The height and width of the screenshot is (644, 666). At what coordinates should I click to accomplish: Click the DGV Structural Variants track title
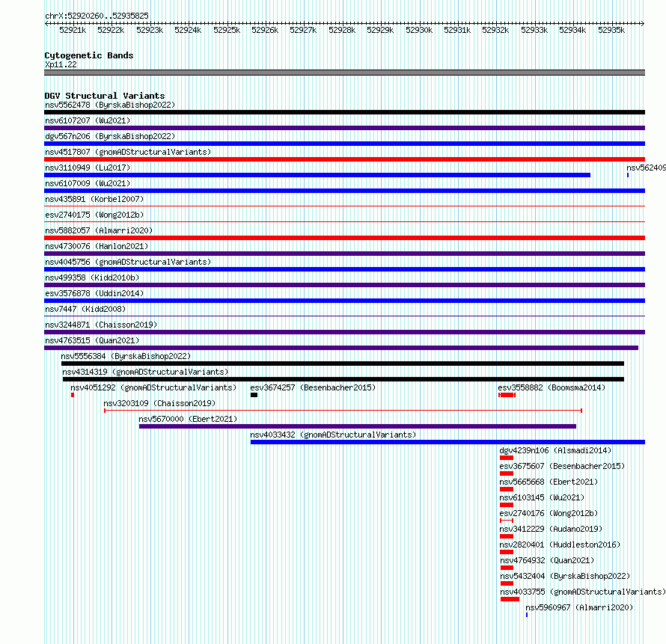click(x=105, y=96)
